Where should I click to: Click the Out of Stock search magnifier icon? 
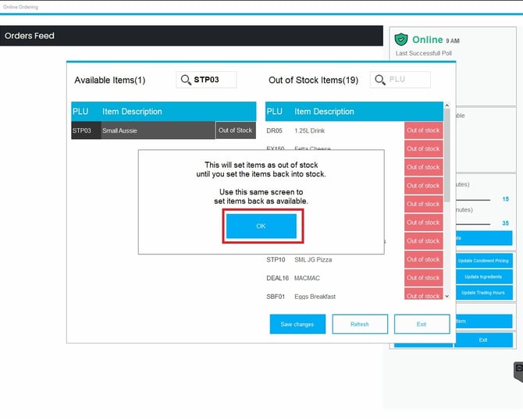coord(380,80)
